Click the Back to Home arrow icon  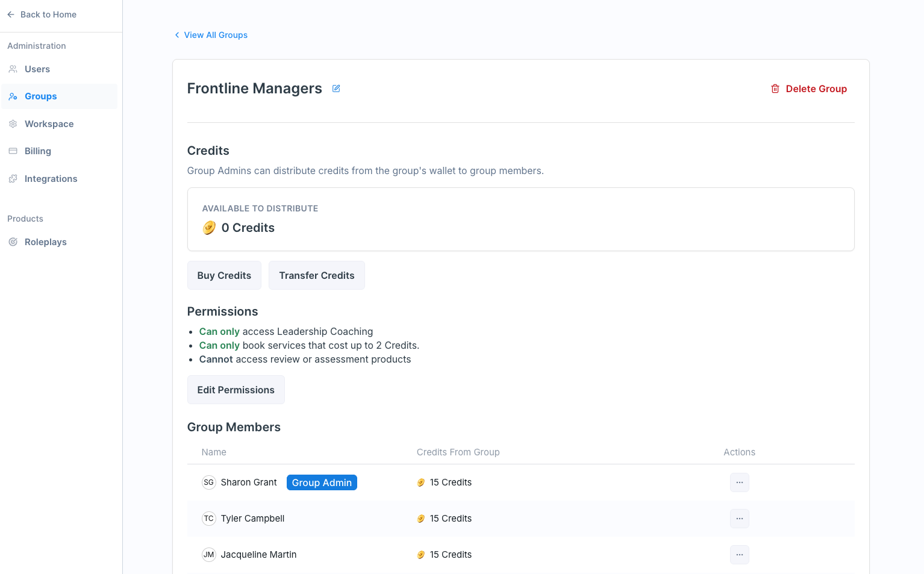11,14
